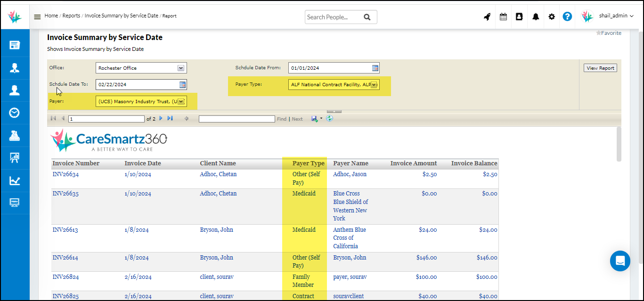Mark report as Favorite
Image resolution: width=644 pixels, height=301 pixels.
(609, 33)
